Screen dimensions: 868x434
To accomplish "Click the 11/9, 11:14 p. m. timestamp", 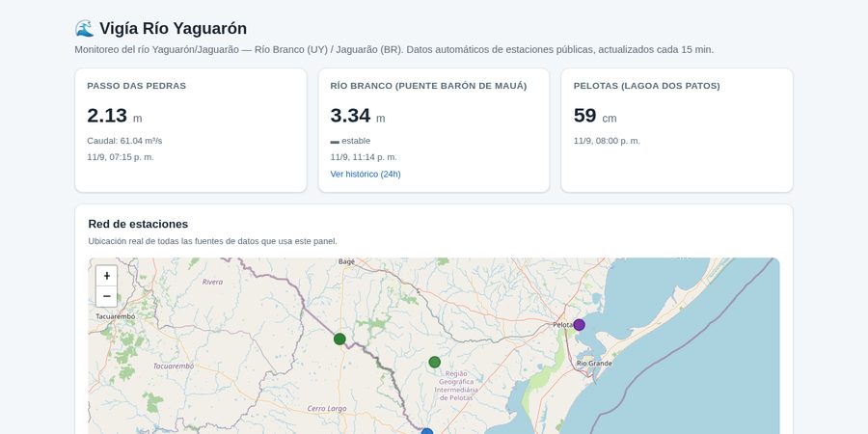I will pos(364,157).
